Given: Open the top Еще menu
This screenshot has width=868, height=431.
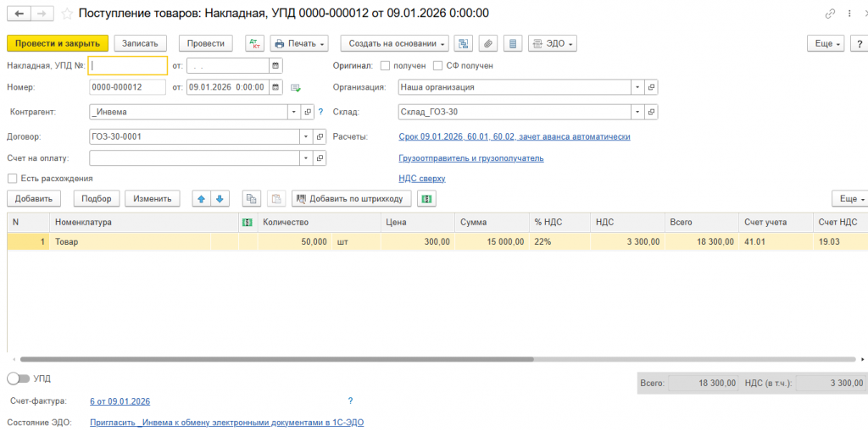Looking at the screenshot, I should click(x=826, y=44).
